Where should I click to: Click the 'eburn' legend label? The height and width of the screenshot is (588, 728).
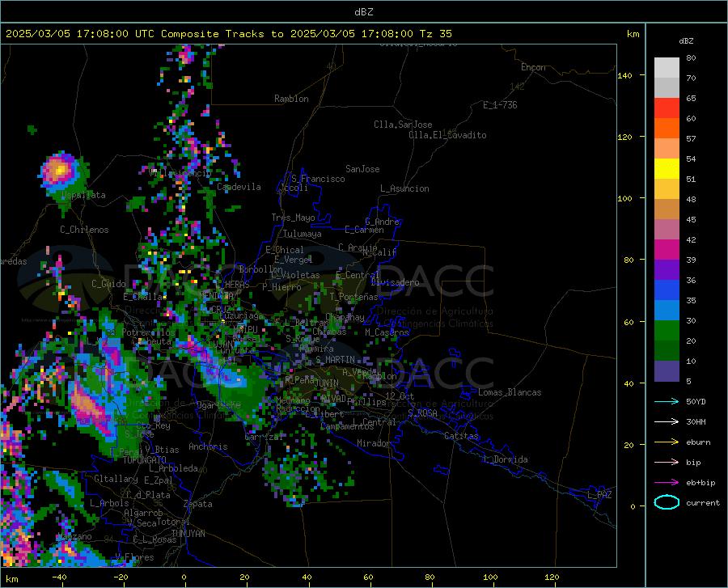coord(698,442)
